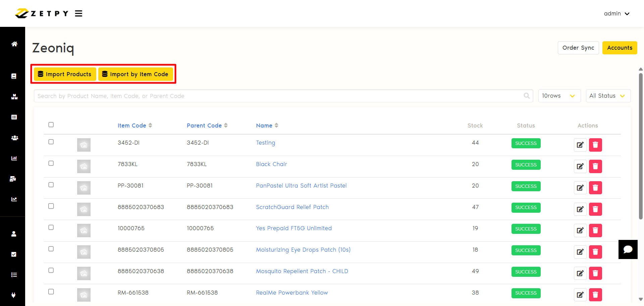Open the plug integrations icon in sidebar
The image size is (644, 306).
14,295
